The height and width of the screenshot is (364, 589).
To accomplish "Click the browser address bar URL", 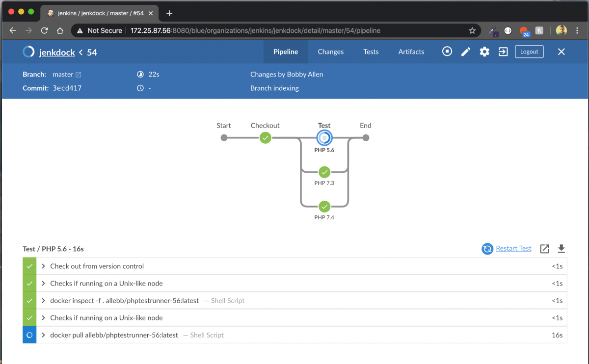I will pyautogui.click(x=255, y=30).
